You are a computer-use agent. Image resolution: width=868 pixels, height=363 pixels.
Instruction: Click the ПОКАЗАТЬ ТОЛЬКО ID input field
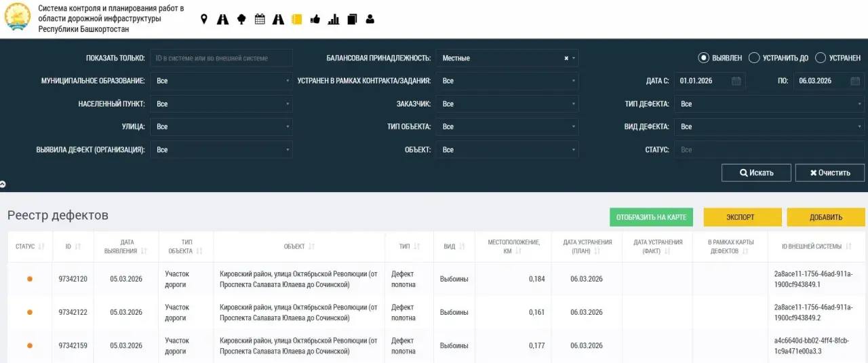pyautogui.click(x=221, y=58)
